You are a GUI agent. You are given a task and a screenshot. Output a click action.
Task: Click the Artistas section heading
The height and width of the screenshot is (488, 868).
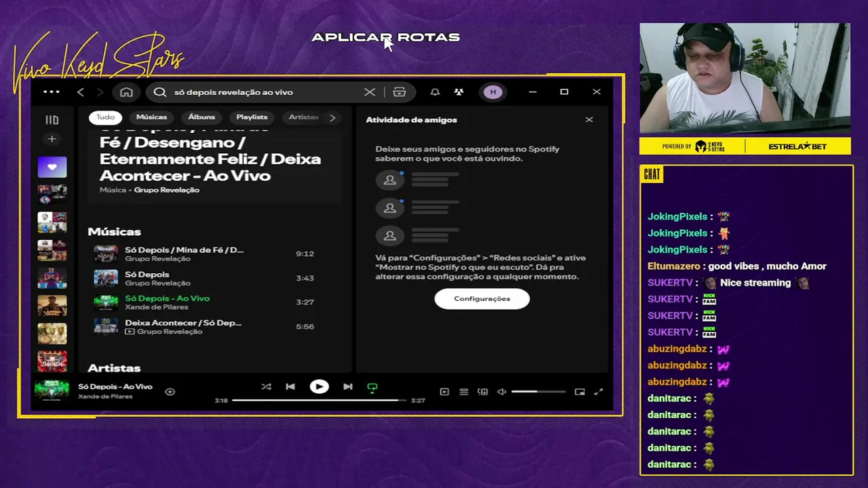click(x=114, y=368)
